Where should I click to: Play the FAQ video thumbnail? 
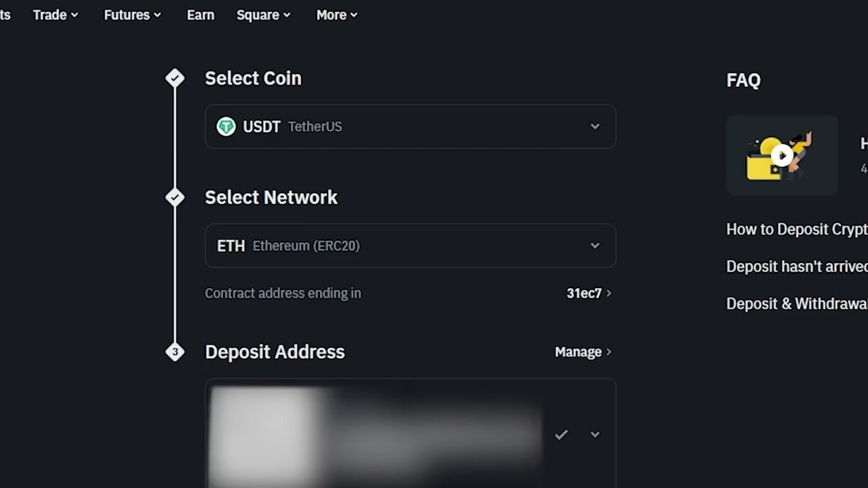(x=782, y=155)
